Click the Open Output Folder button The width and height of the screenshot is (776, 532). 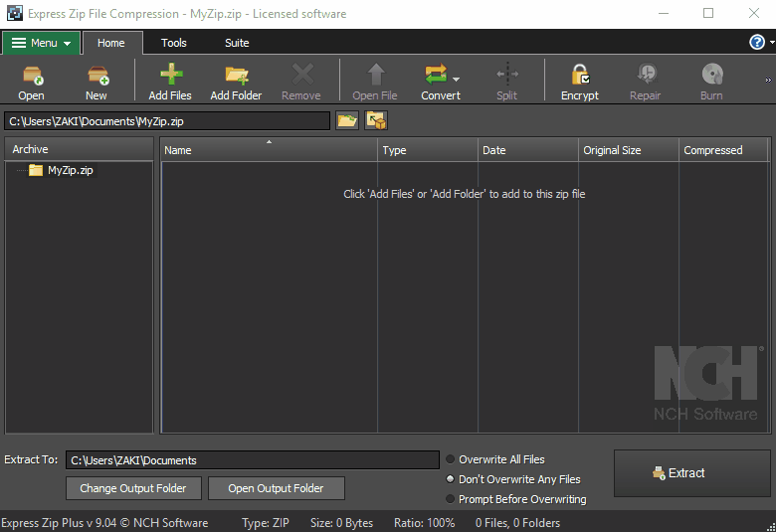(277, 488)
